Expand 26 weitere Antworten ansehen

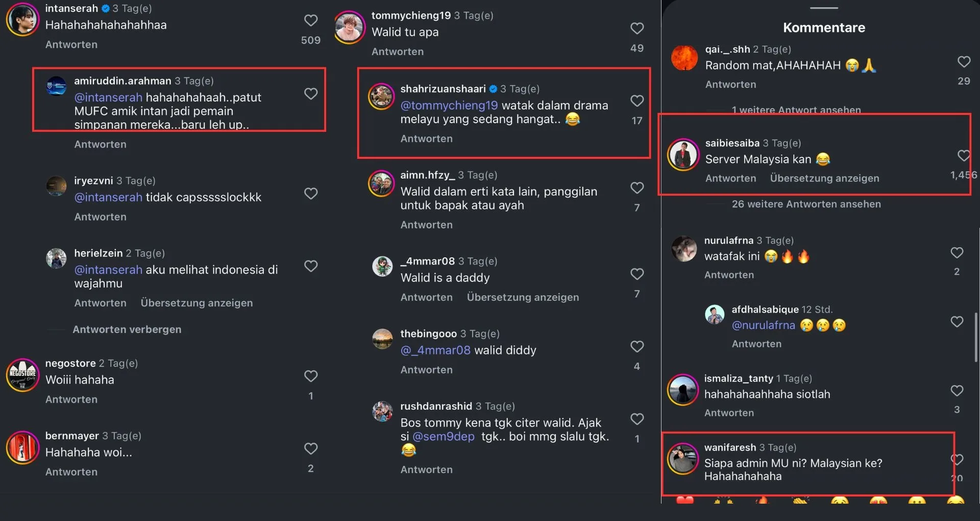(806, 204)
